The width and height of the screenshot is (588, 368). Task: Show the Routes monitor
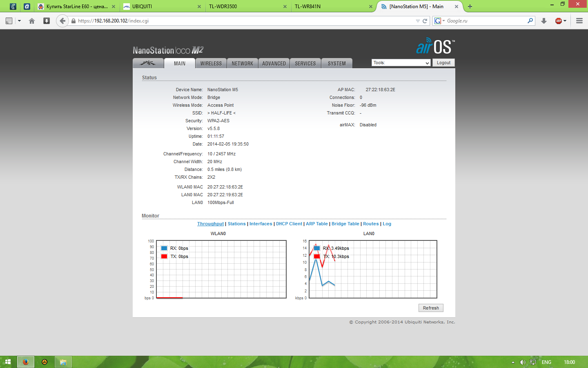[371, 224]
